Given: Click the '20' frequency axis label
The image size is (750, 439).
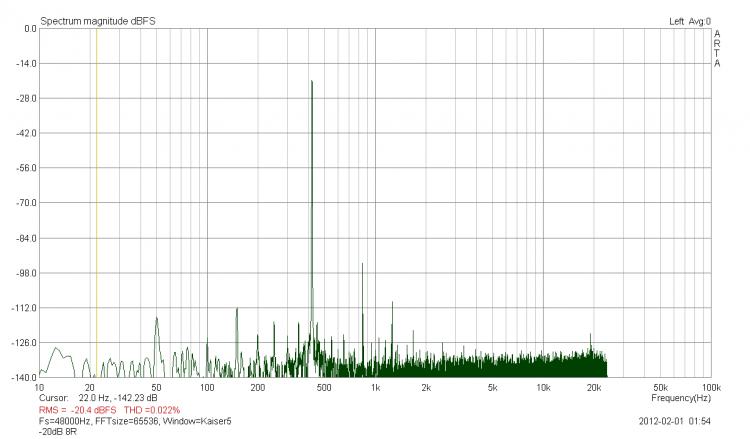Looking at the screenshot, I should pos(89,387).
